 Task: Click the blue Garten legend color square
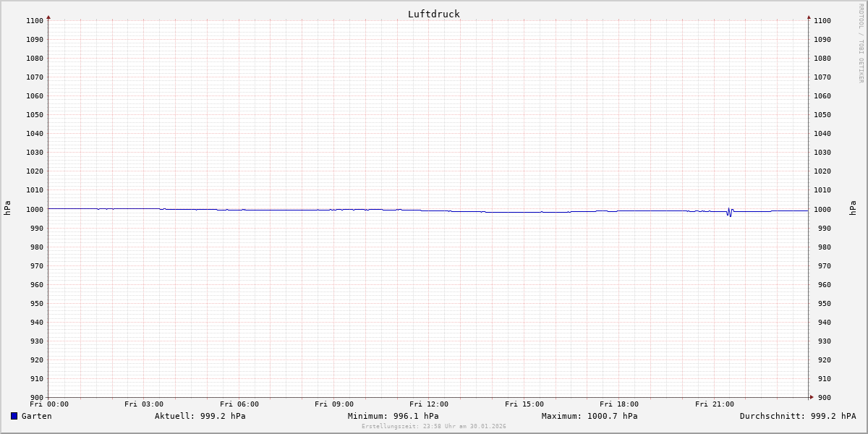pyautogui.click(x=14, y=416)
